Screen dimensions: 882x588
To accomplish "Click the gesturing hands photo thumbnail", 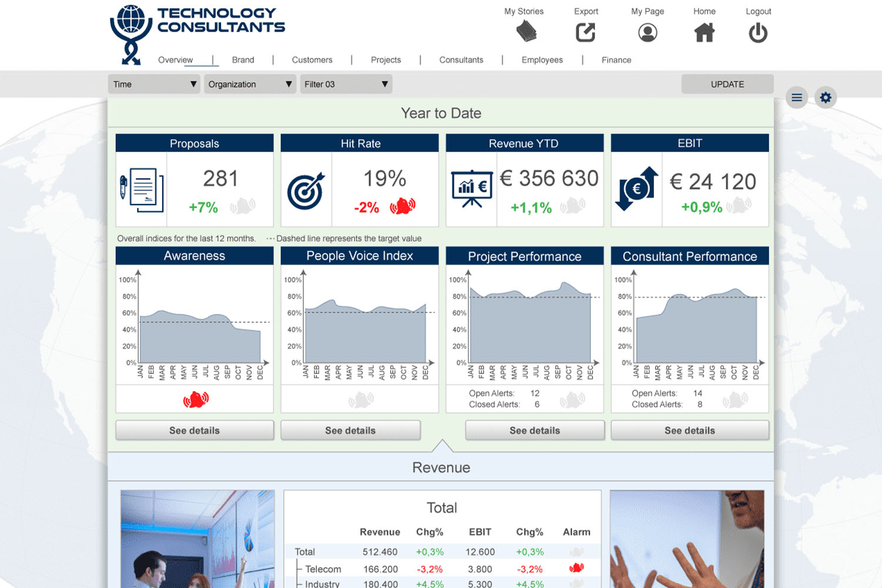I will click(687, 539).
